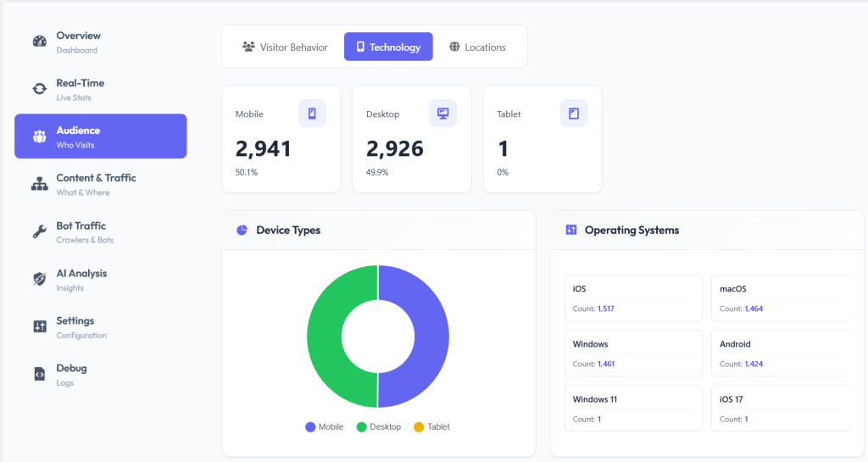Toggle the Desktop legend entry in chart

click(379, 426)
